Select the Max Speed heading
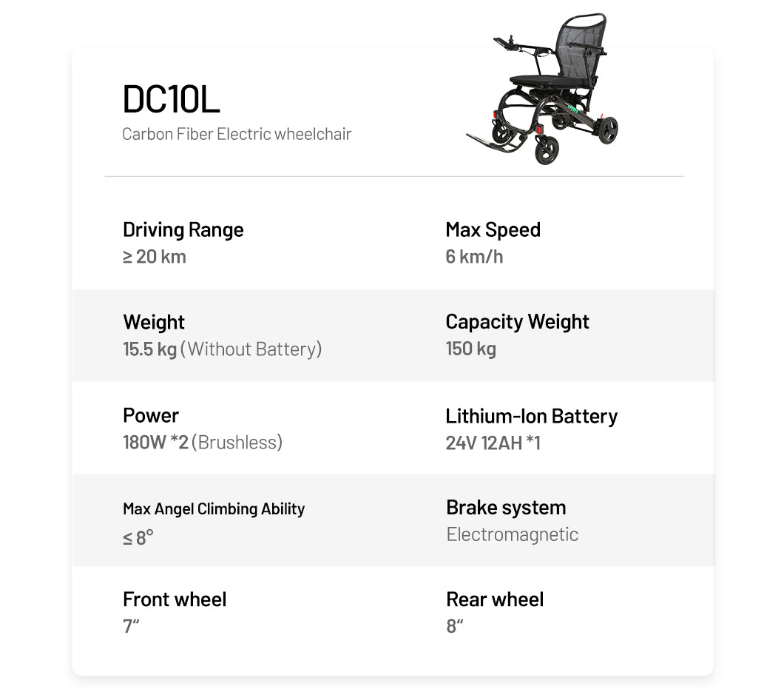Screen dimensions: 784x692 click(493, 230)
